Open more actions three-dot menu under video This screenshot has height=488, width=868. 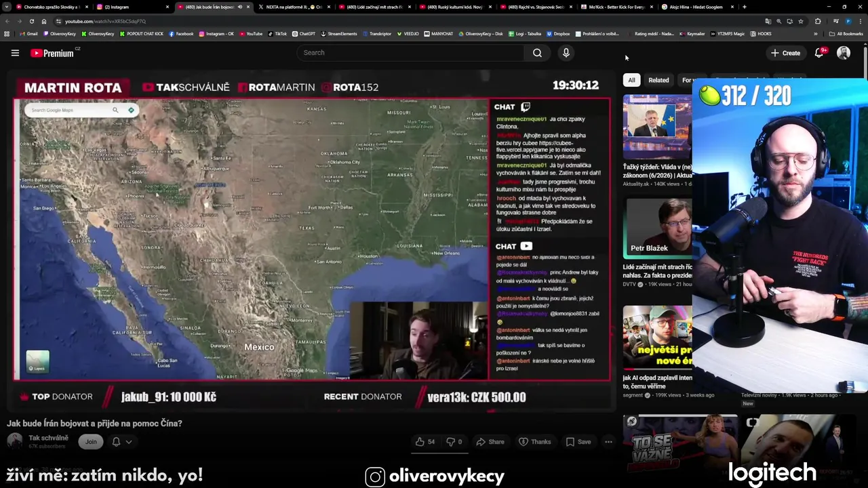point(608,442)
